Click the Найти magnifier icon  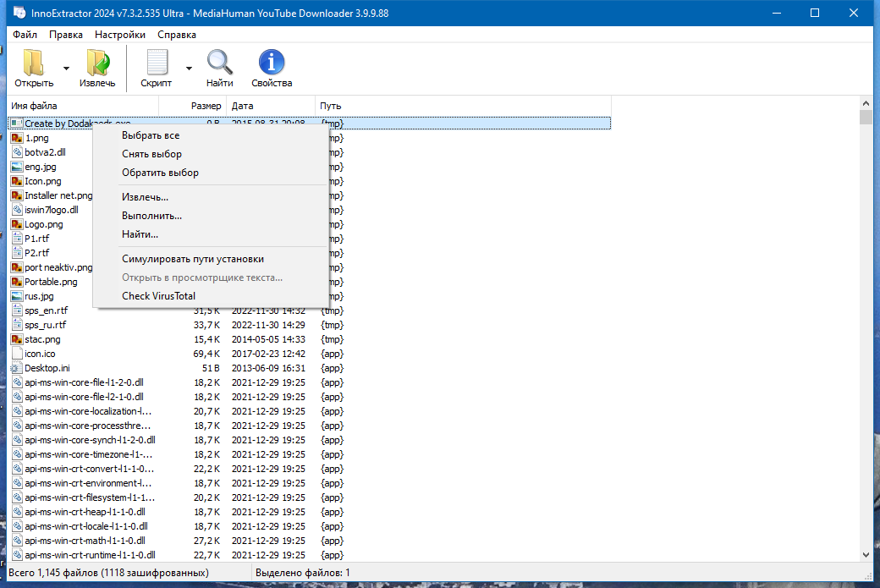coord(219,63)
